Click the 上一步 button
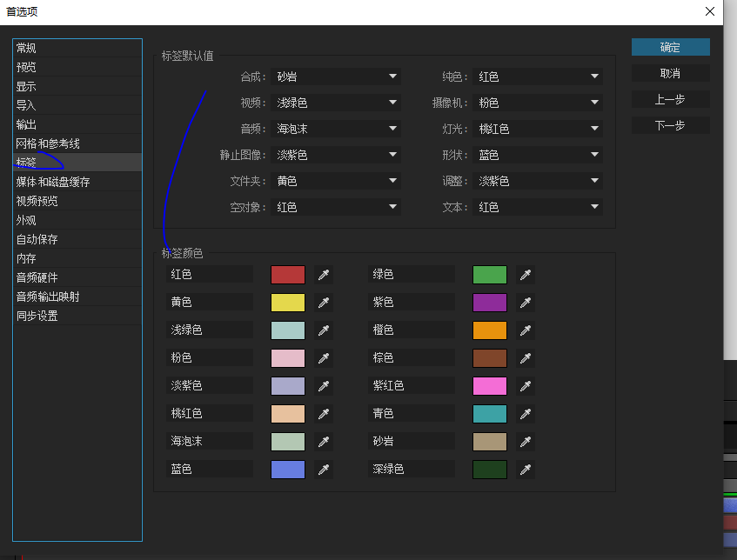 (670, 98)
